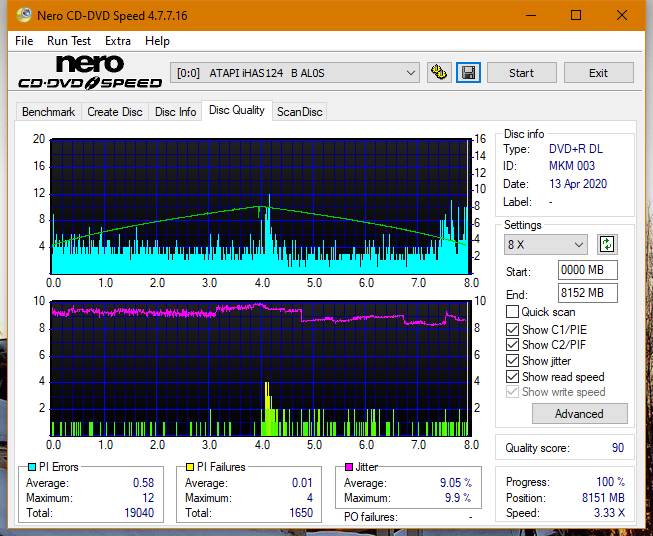Image resolution: width=653 pixels, height=536 pixels.
Task: Click PI Failures maximum value 4
Action: click(310, 498)
